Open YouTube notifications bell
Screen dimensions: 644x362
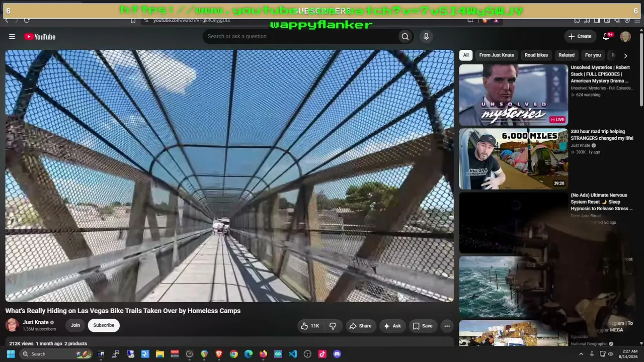tap(607, 36)
